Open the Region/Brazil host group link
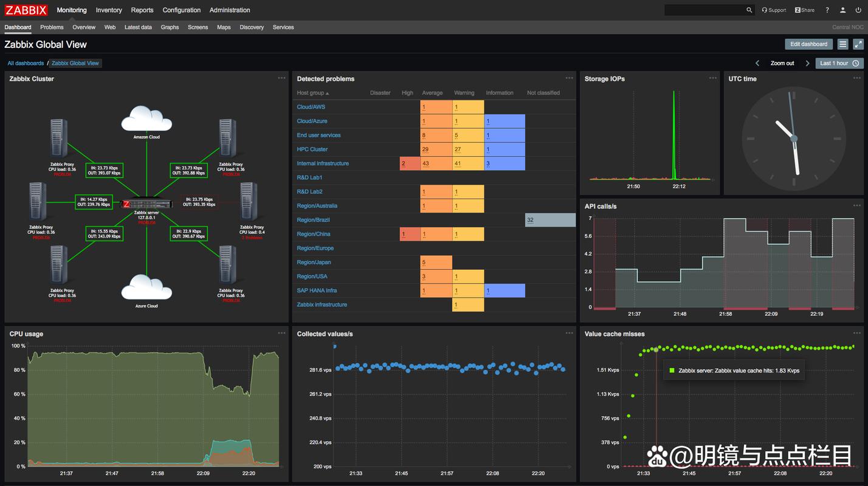 (313, 220)
